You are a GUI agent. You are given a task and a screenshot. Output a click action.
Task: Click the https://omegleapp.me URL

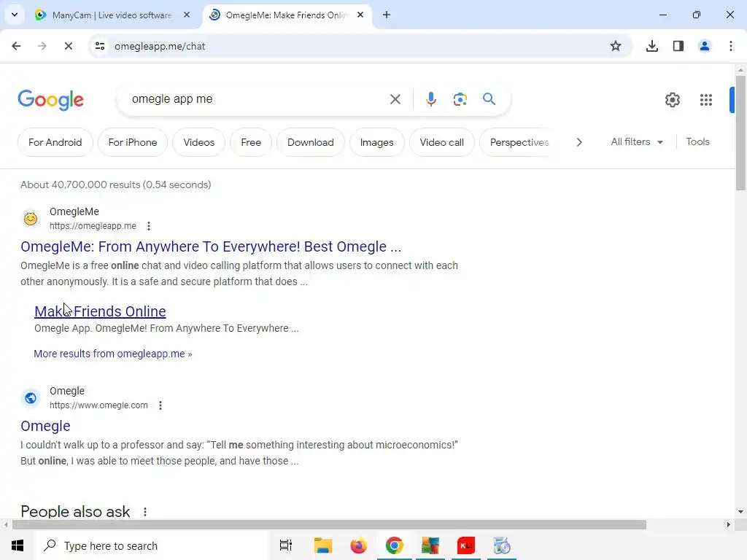click(x=93, y=226)
